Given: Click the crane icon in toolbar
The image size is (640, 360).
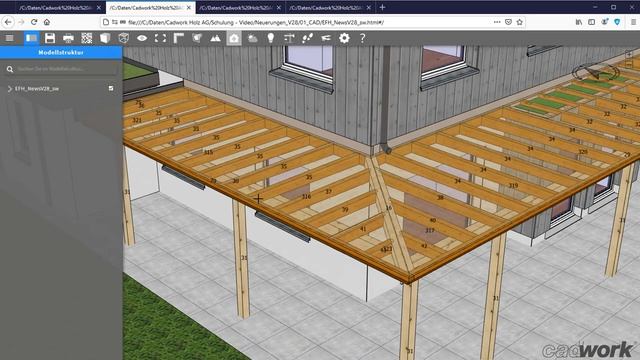Looking at the screenshot, I should click(x=289, y=38).
